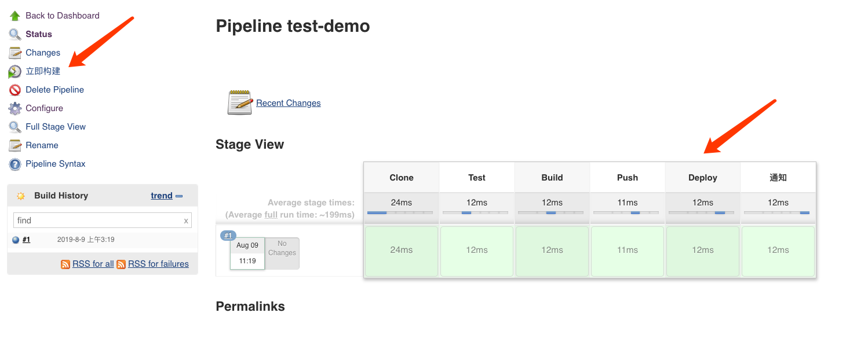Open Full Stage View
Screen dimensions: 868x342
click(56, 127)
